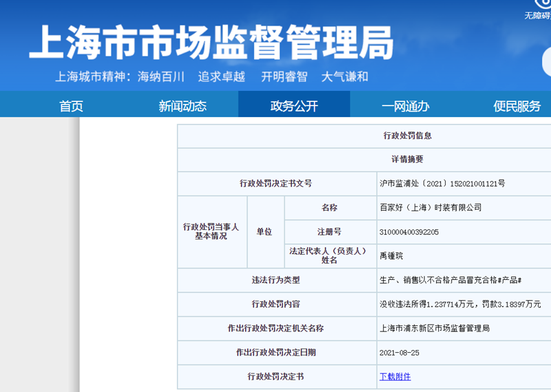Image resolution: width=551 pixels, height=392 pixels.
Task: Click the slogan phrase 追求卓越
Action: [221, 76]
